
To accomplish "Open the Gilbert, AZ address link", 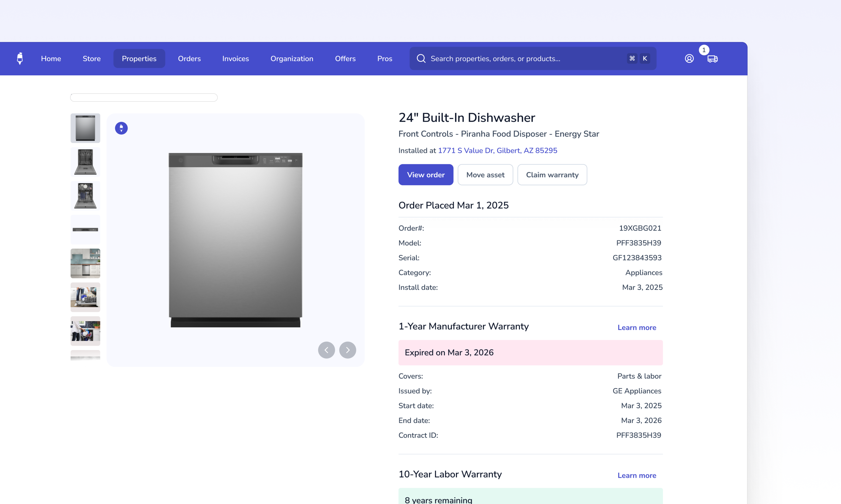I will 497,150.
